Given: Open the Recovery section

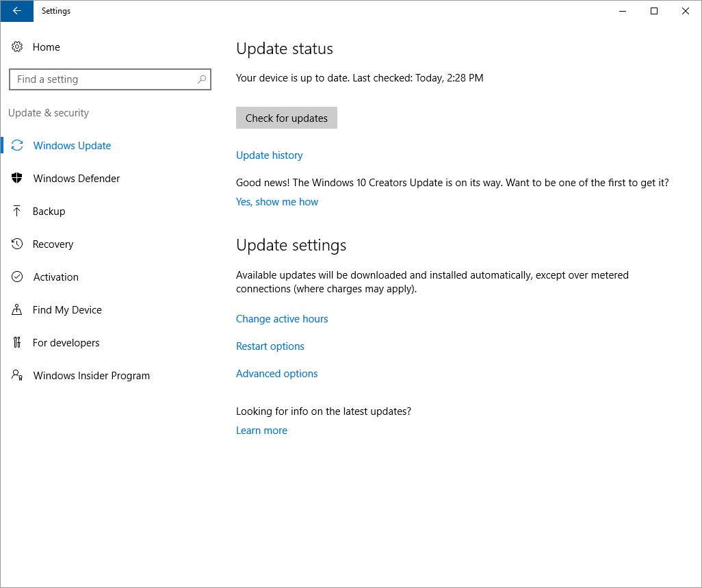Looking at the screenshot, I should [53, 244].
